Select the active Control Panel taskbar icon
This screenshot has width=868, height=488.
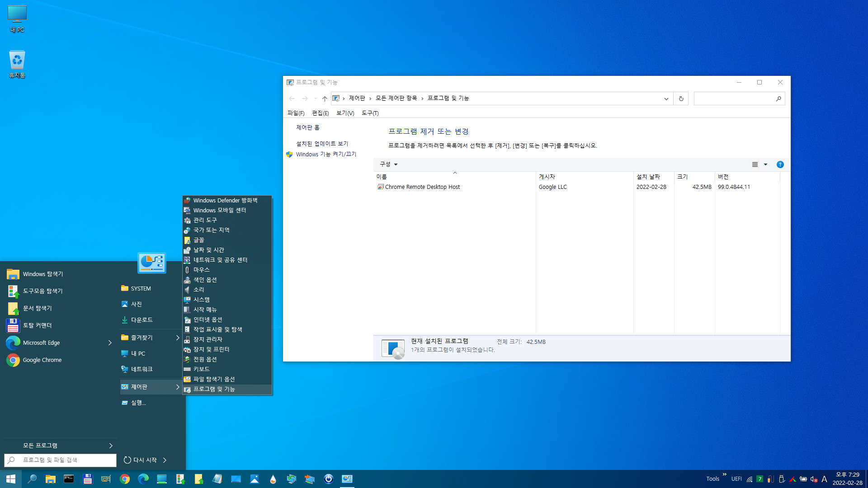tap(347, 479)
